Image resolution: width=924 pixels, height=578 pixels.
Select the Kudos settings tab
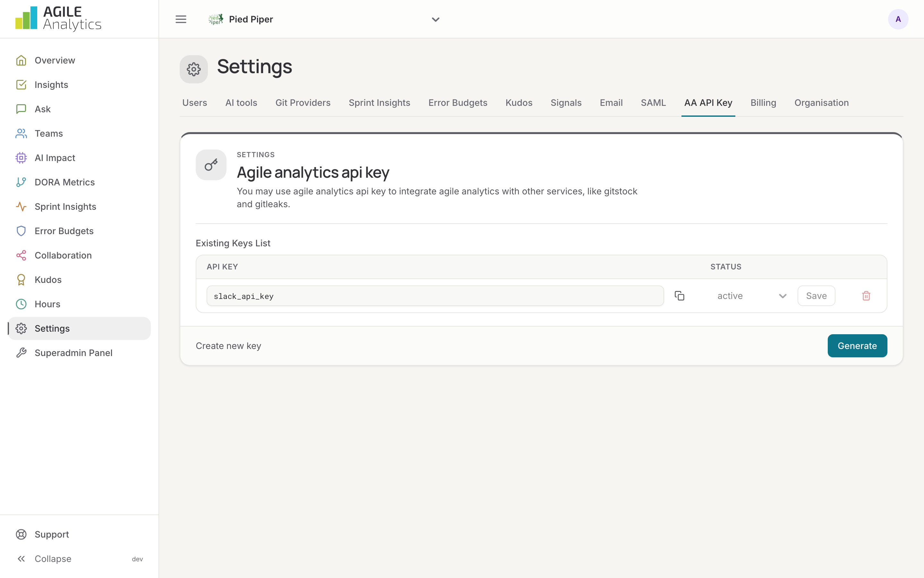(x=519, y=103)
